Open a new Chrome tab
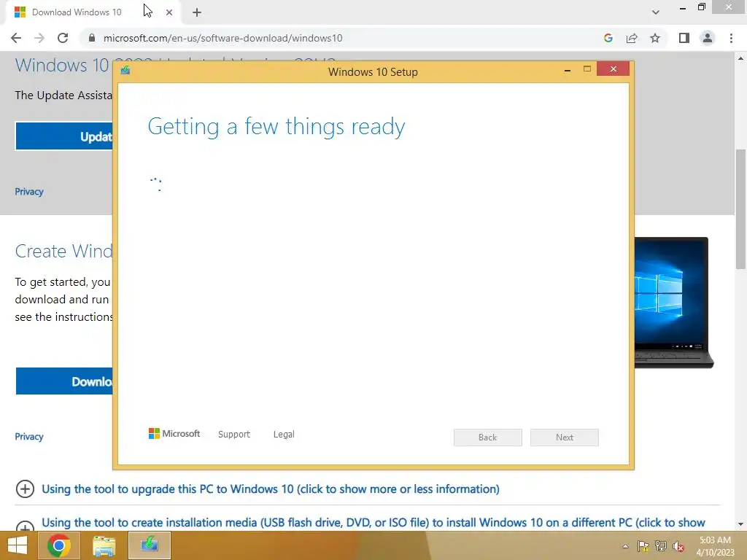This screenshot has width=747, height=560. [197, 12]
